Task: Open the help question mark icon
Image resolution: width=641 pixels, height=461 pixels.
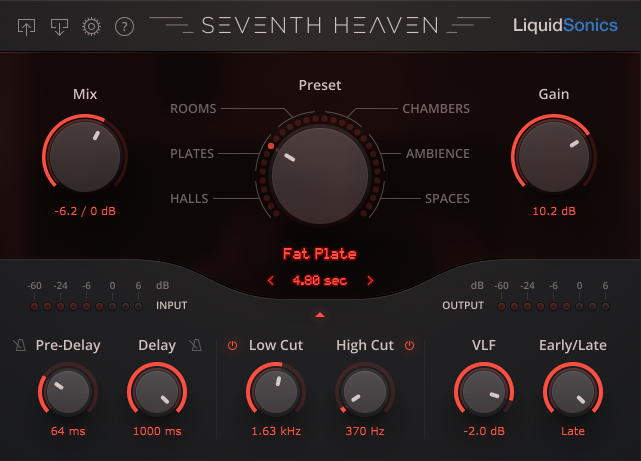Action: tap(124, 27)
